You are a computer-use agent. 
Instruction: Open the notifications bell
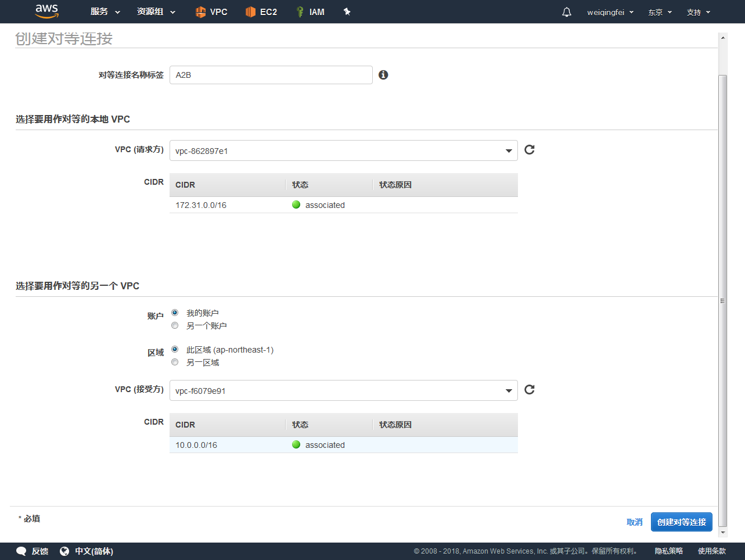(567, 12)
